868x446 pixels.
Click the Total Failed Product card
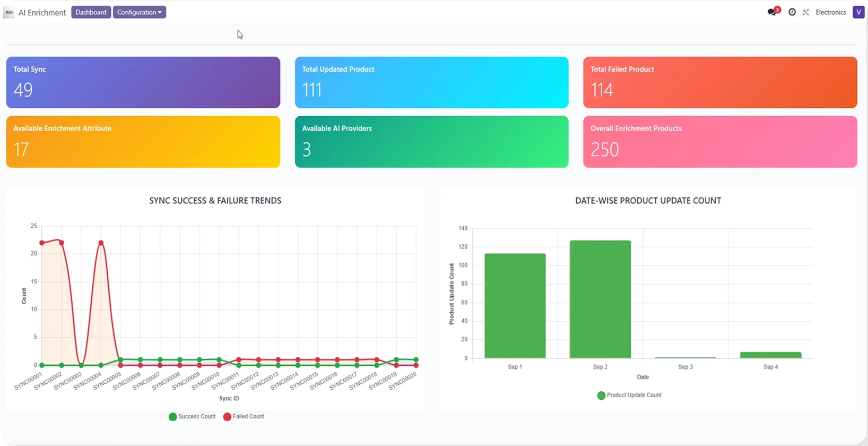tap(720, 82)
